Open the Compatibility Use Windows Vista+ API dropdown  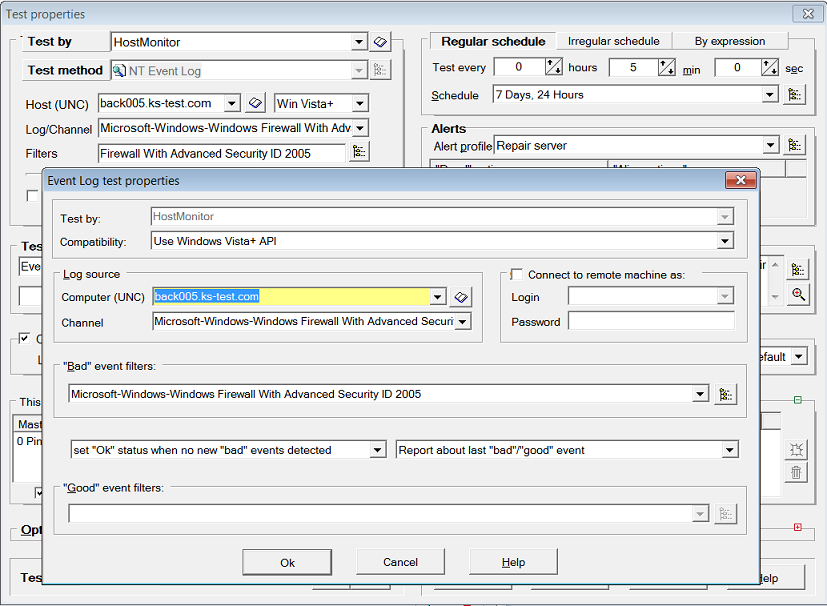[x=725, y=242]
